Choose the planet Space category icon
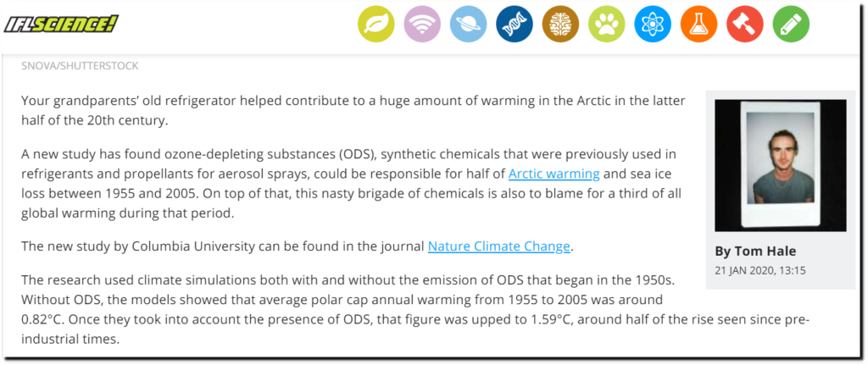Screen dimensions: 868x365 [x=468, y=25]
